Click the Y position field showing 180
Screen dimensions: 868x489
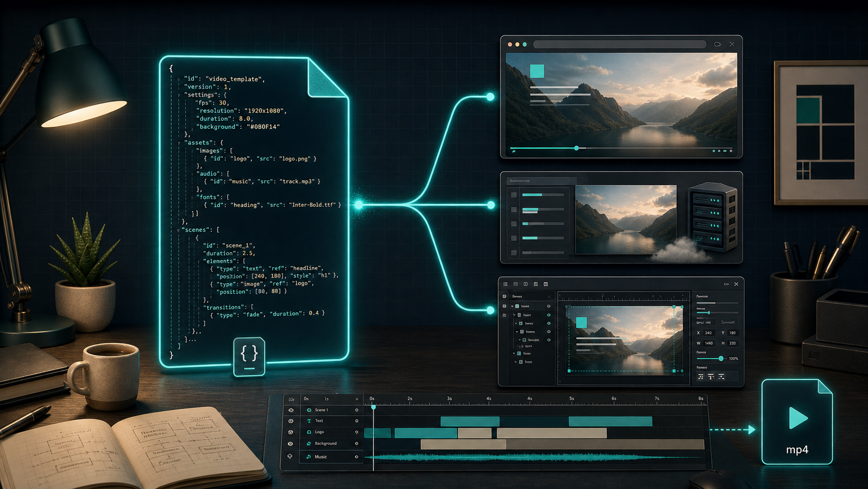(x=733, y=333)
